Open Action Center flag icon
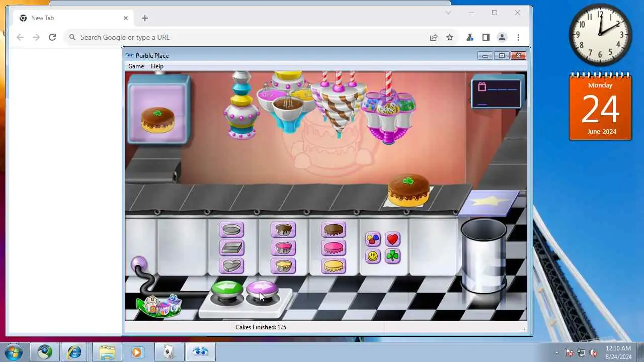Screen dimensions: 644x362 [569, 352]
